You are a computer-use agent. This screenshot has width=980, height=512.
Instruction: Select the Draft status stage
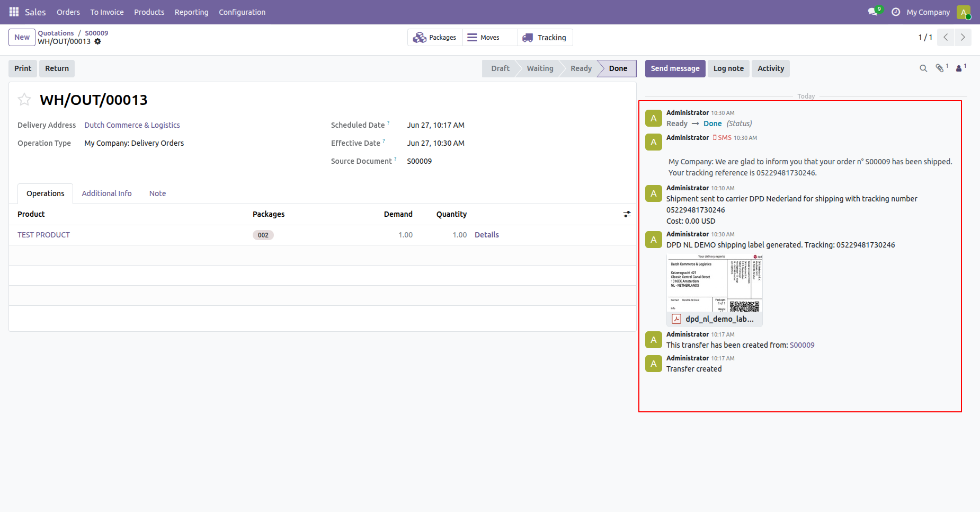pyautogui.click(x=500, y=68)
